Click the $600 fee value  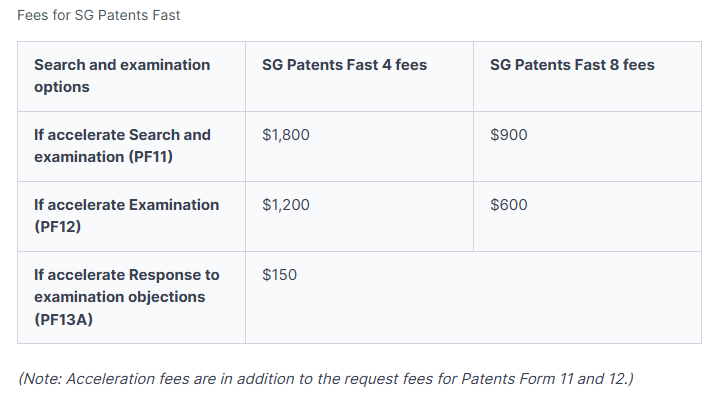(x=509, y=205)
